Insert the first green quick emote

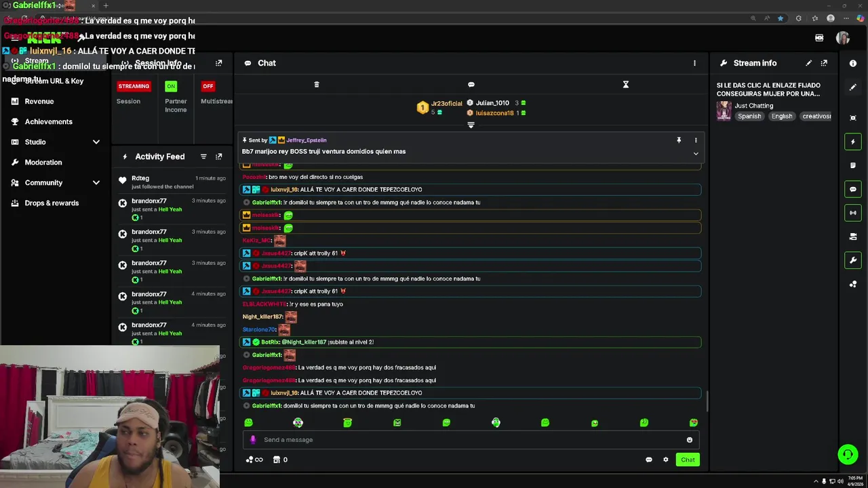248,423
